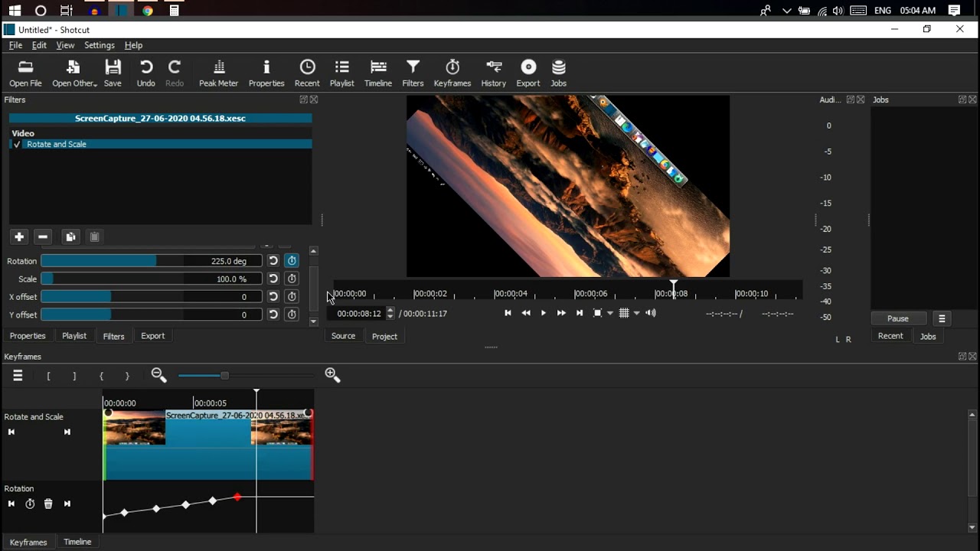Select the red Rotation keyframe marker
980x551 pixels.
click(x=237, y=497)
